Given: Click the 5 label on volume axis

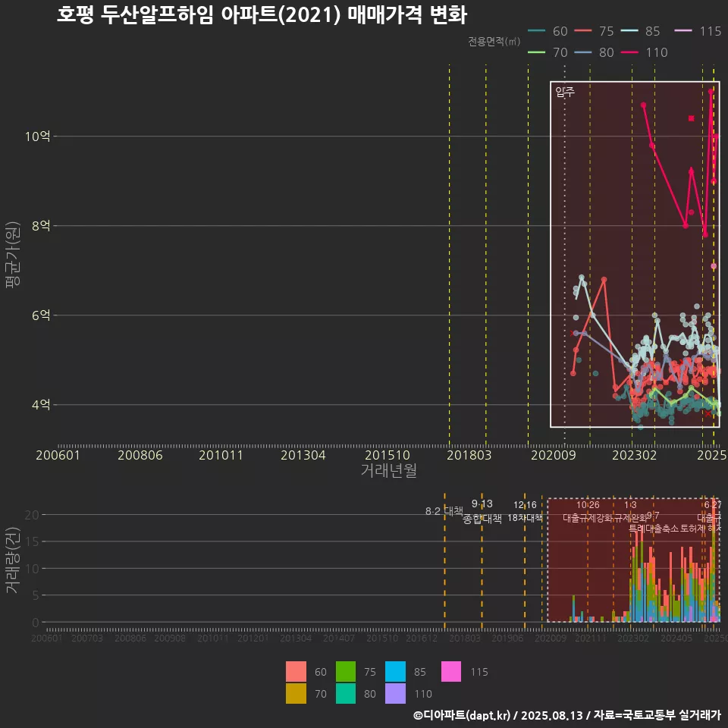Looking at the screenshot, I should [36, 596].
